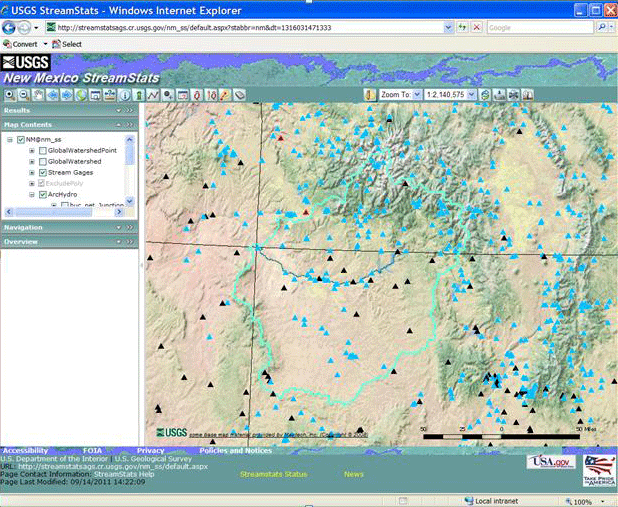This screenshot has height=507, width=618.
Task: Collapse the ArcHydro tree node
Action: click(x=32, y=194)
